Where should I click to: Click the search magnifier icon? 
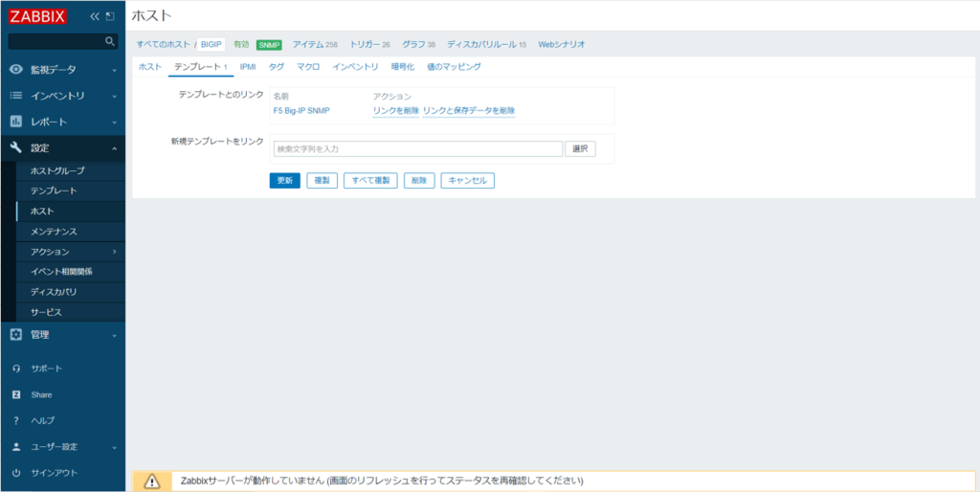(110, 41)
